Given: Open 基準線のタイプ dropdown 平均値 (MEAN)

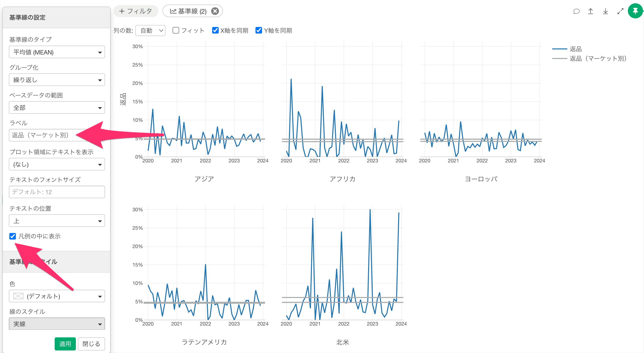Looking at the screenshot, I should pos(57,52).
